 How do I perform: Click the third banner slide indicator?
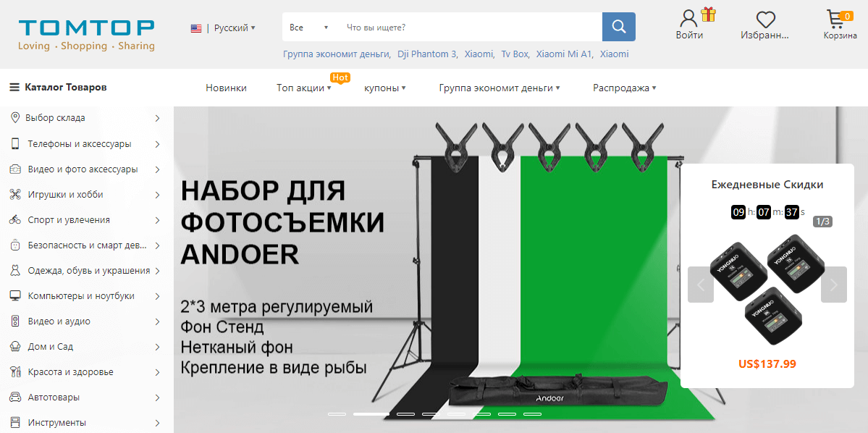tap(406, 413)
